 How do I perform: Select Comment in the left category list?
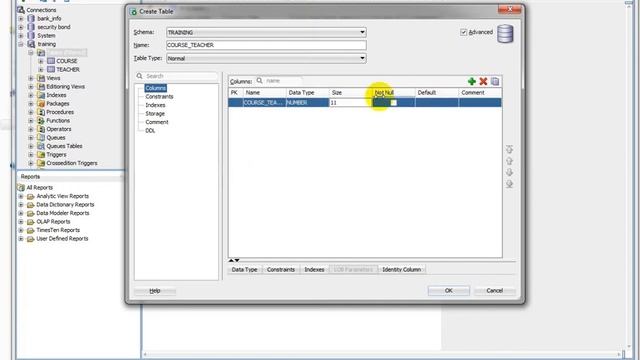157,122
